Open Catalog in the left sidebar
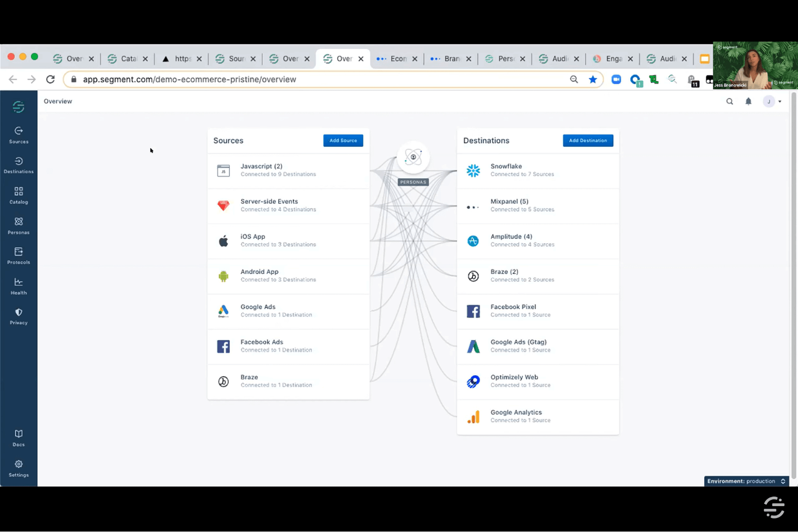This screenshot has width=798, height=532. coord(18,195)
